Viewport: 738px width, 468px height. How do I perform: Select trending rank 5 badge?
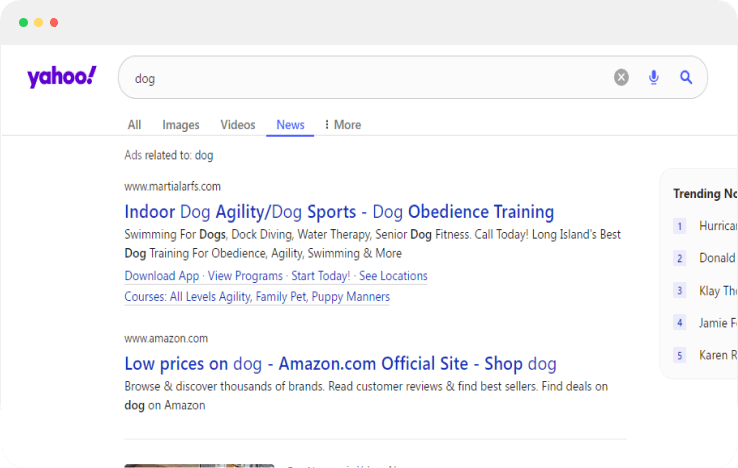(679, 355)
